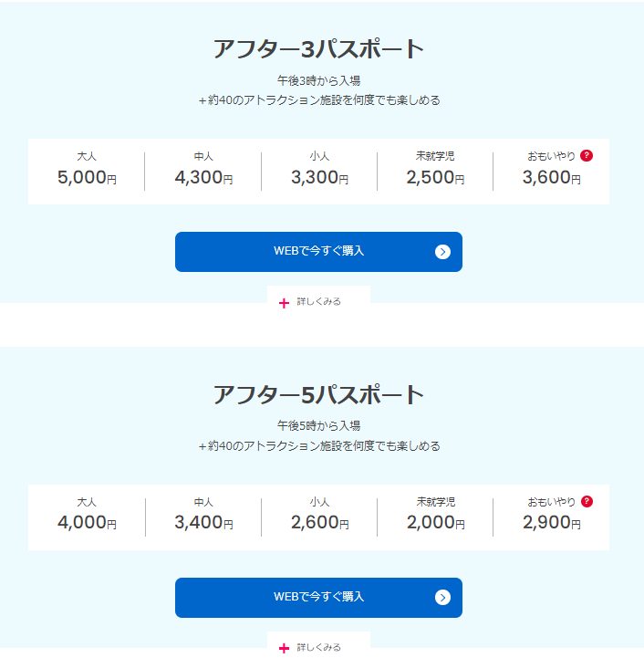This screenshot has width=644, height=658.
Task: Click the 未就学児 2,500円 price cell
Action: tap(435, 177)
